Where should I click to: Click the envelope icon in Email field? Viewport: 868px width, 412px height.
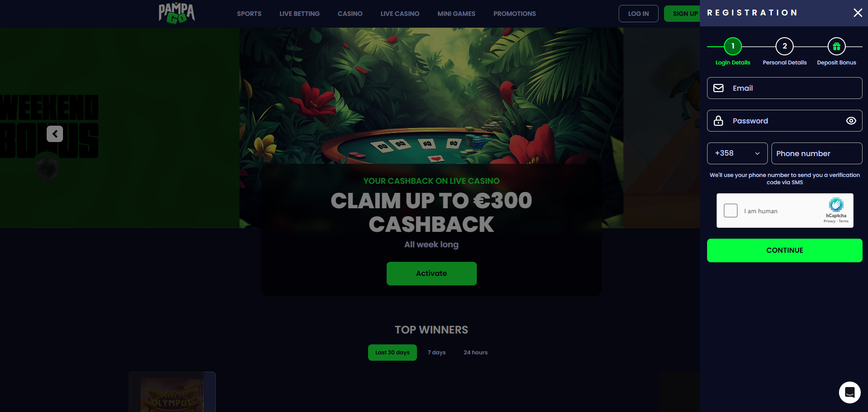[718, 88]
